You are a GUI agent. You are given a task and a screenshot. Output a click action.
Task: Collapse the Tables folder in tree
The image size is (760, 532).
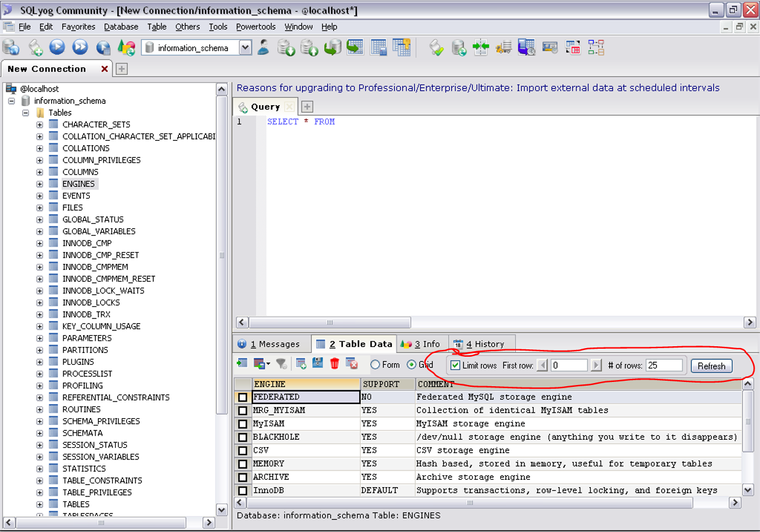coord(25,113)
